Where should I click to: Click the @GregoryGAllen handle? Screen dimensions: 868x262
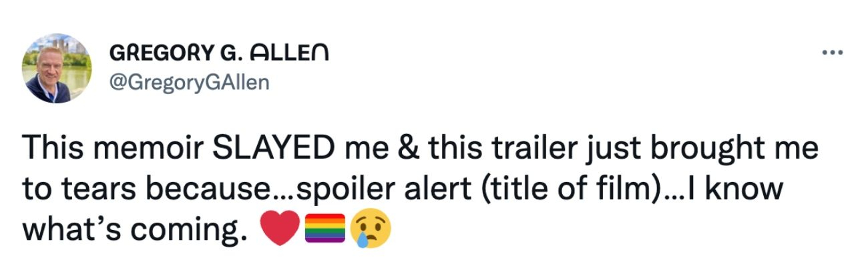pyautogui.click(x=189, y=83)
